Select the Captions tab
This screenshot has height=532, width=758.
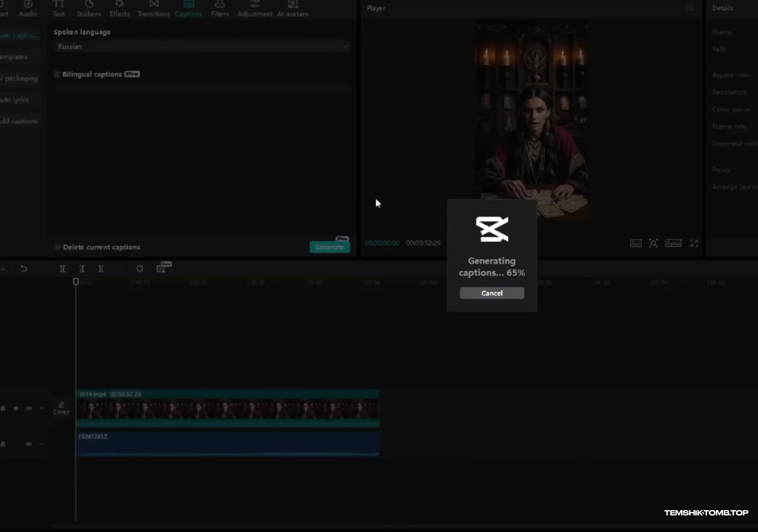188,9
